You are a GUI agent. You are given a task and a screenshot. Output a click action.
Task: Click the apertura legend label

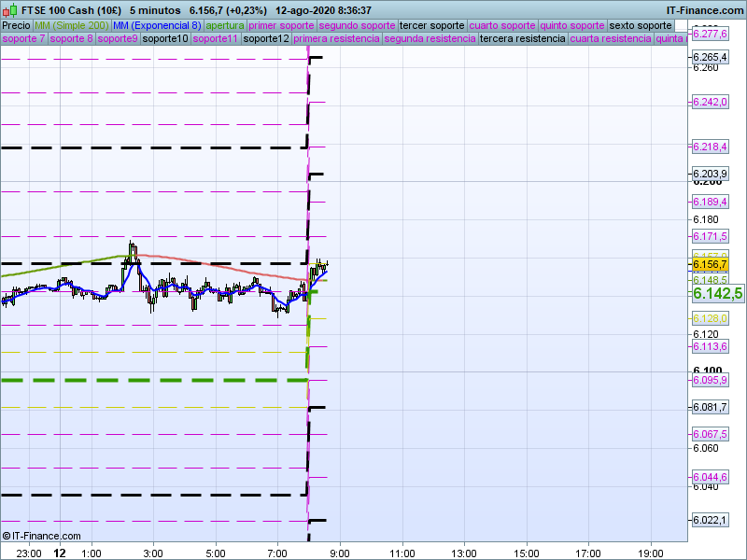point(225,25)
